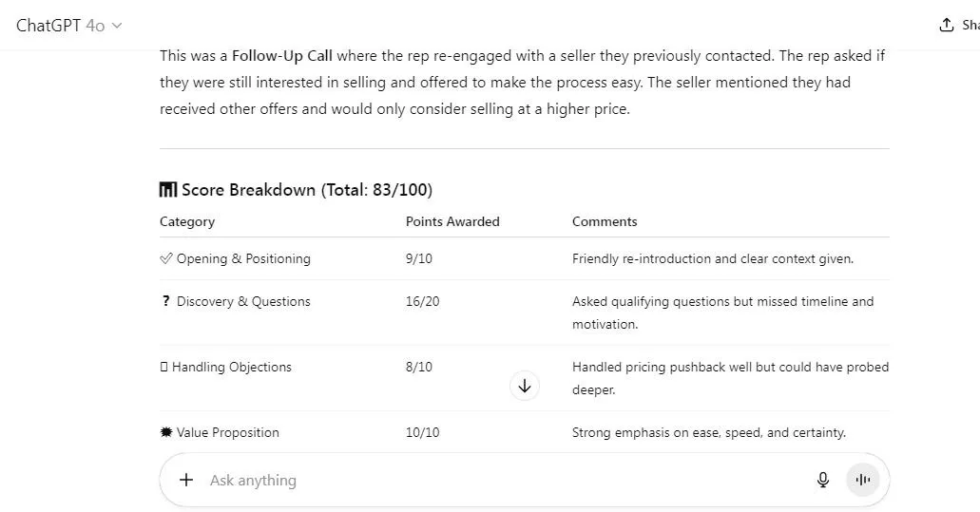Click the Category column header

187,221
